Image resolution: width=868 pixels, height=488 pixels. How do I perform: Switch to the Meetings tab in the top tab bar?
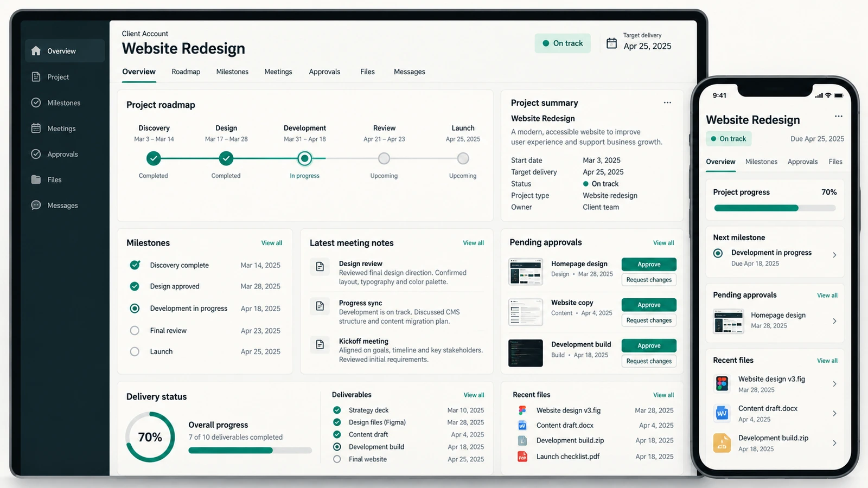tap(278, 72)
